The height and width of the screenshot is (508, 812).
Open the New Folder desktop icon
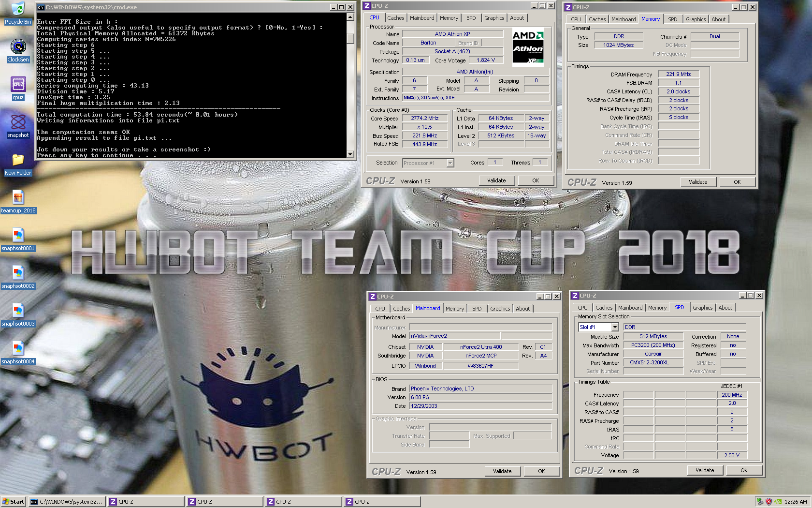[x=18, y=159]
